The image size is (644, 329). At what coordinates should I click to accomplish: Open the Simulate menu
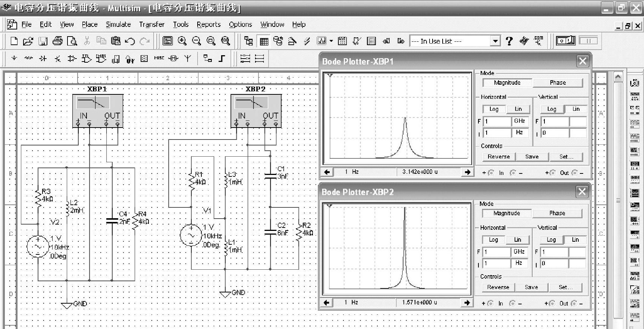[x=118, y=25]
